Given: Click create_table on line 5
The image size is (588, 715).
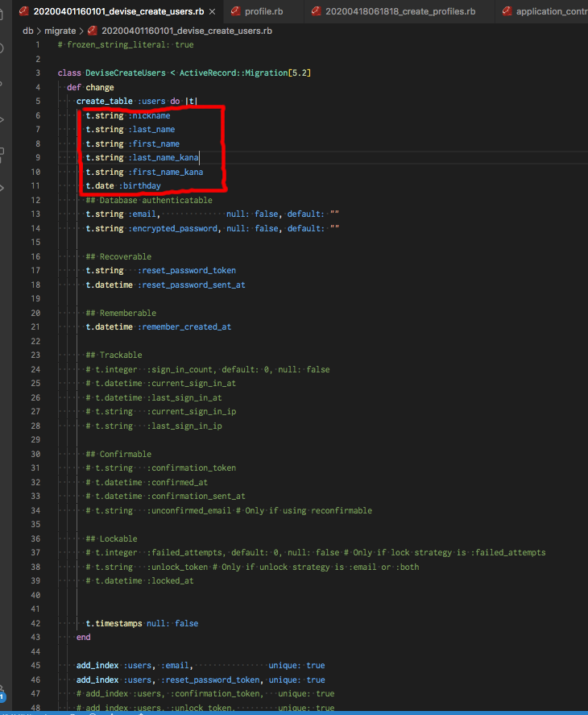Looking at the screenshot, I should (105, 102).
